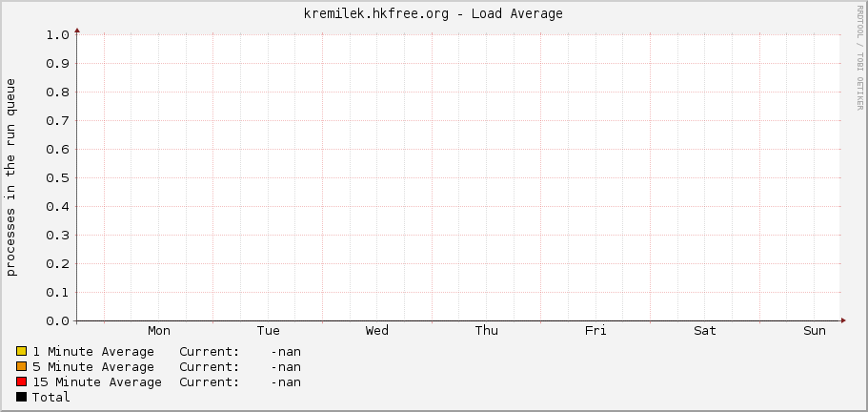Screen dimensions: 868x412
Task: Click the 'Thu' x-axis label
Action: pyautogui.click(x=487, y=331)
